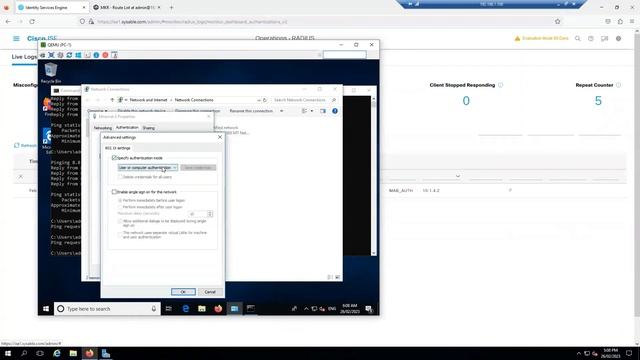Close the Advanced settings dialog
The image size is (640, 360).
220,137
